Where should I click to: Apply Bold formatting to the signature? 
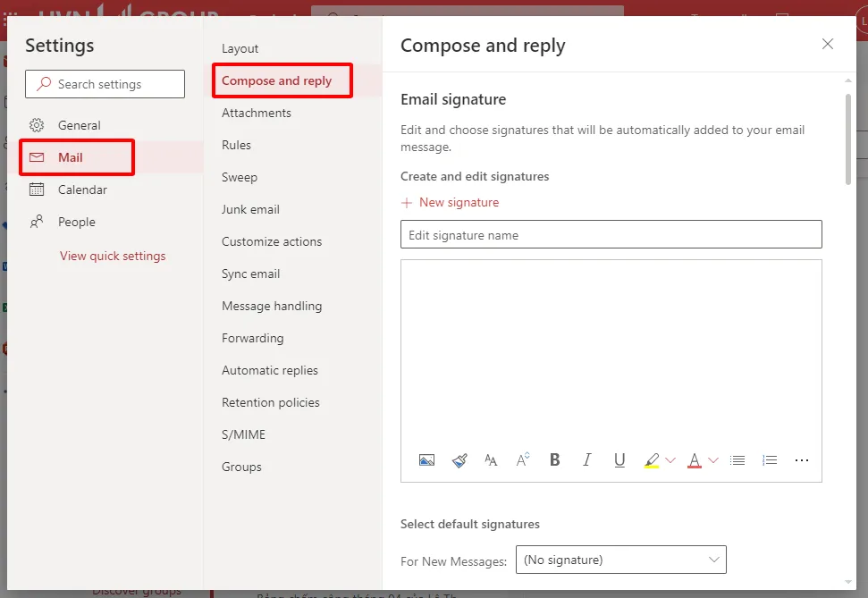[554, 459]
